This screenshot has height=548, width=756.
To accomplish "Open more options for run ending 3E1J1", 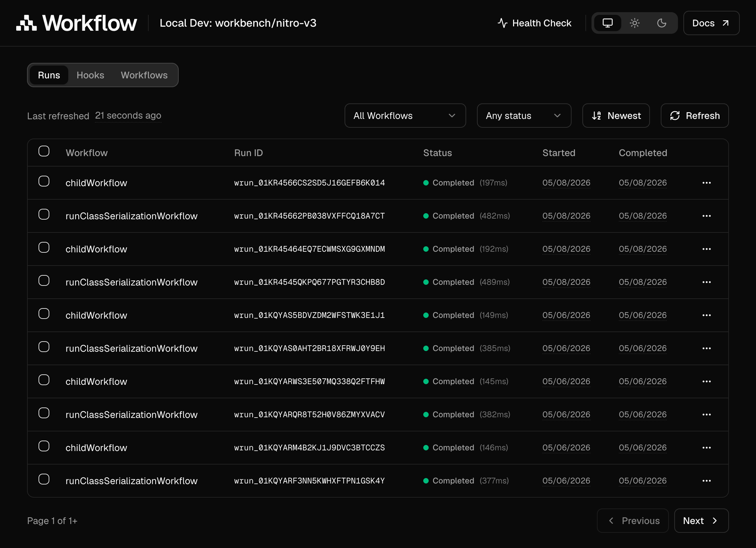I will (706, 315).
